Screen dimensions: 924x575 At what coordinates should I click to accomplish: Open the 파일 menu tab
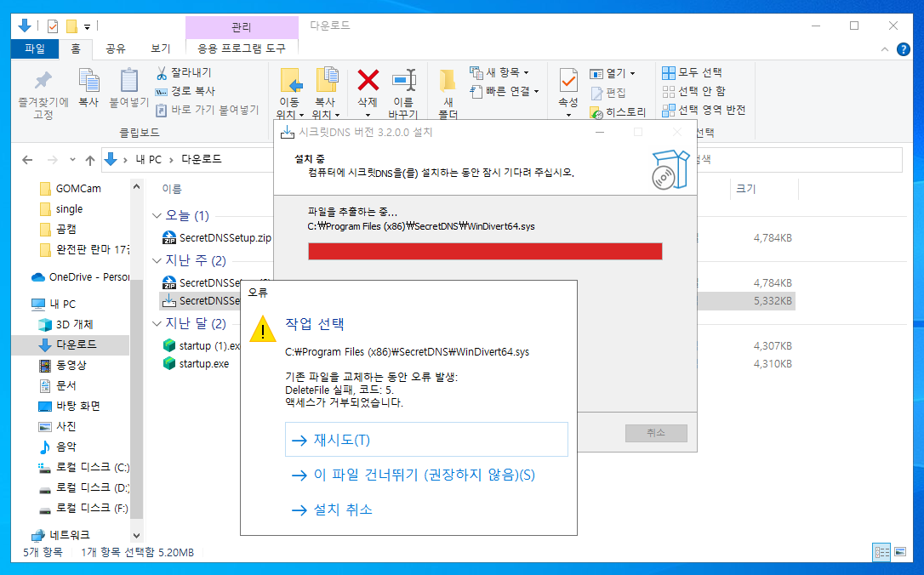(x=35, y=48)
